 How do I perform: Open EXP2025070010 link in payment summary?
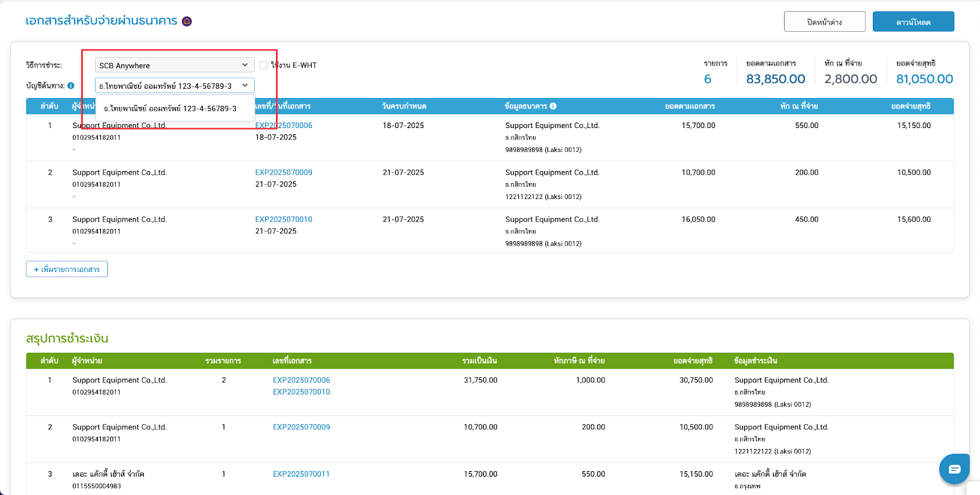301,392
